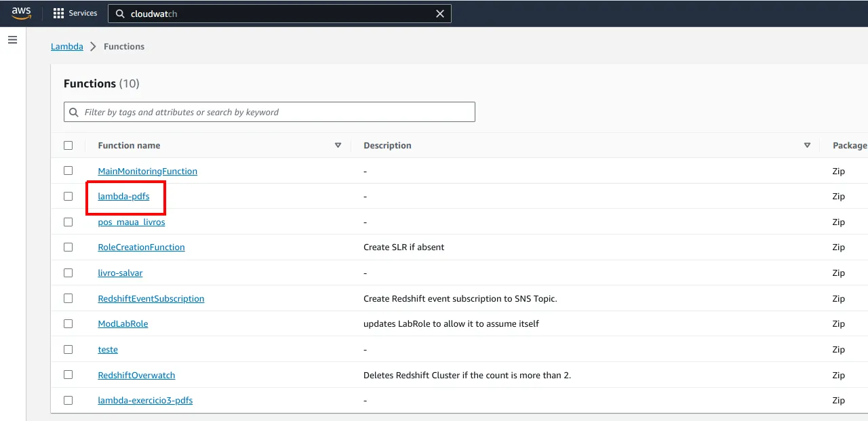The width and height of the screenshot is (868, 421).
Task: Check the teste row checkbox
Action: pyautogui.click(x=68, y=349)
